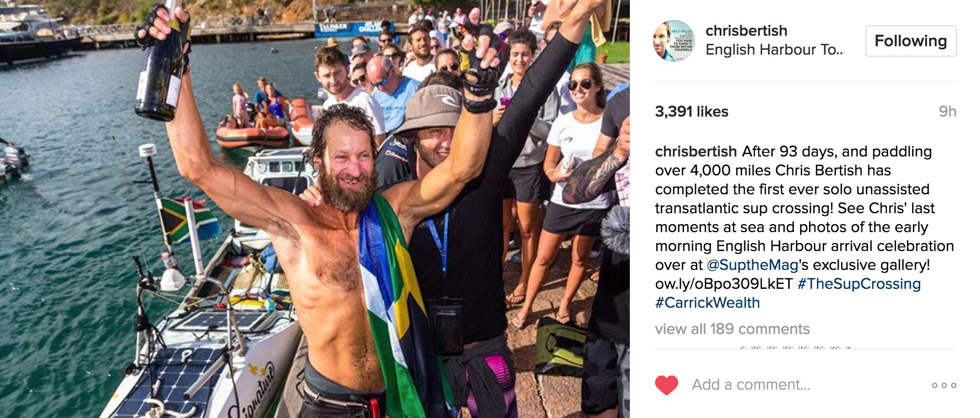Open the three-dots more options menu
The image size is (980, 418).
944,385
